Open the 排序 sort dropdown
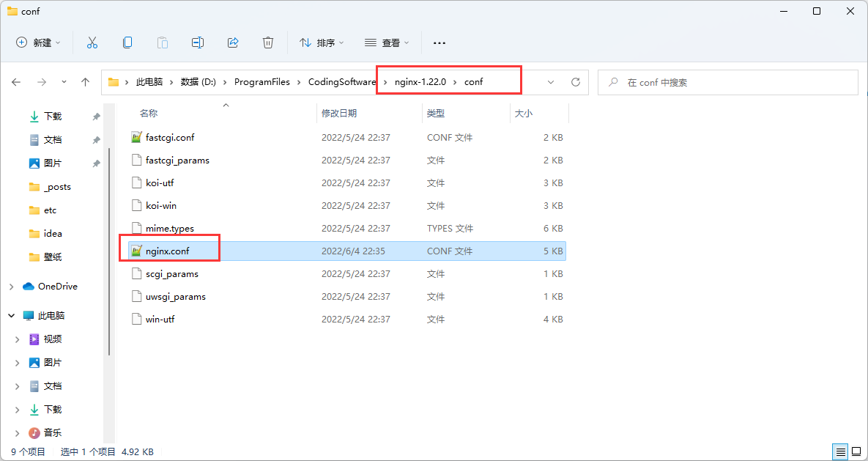This screenshot has height=461, width=868. (322, 43)
